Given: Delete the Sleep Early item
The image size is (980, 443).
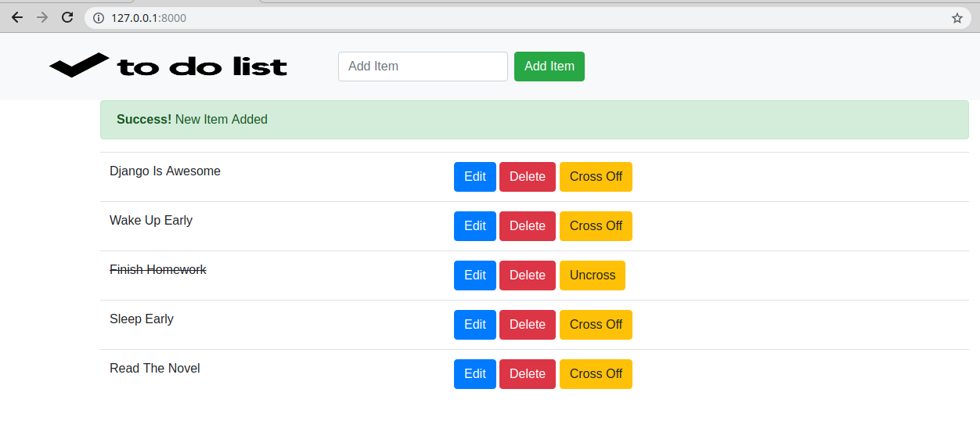Looking at the screenshot, I should coord(527,325).
